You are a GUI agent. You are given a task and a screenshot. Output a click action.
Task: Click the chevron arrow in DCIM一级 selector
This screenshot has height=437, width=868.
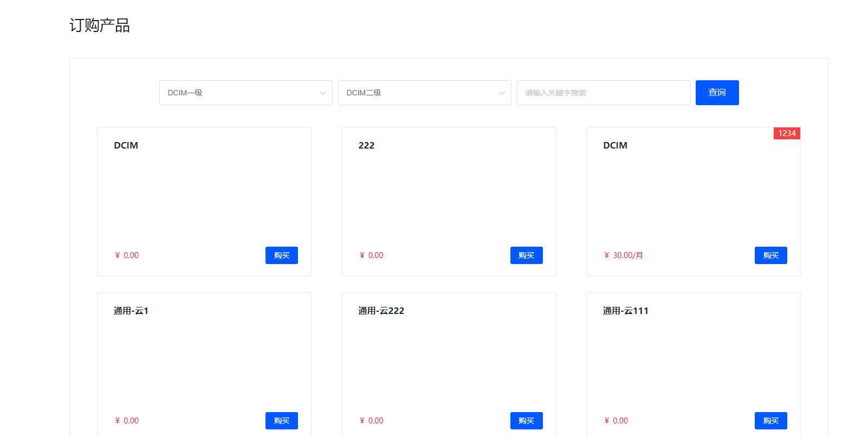(323, 93)
